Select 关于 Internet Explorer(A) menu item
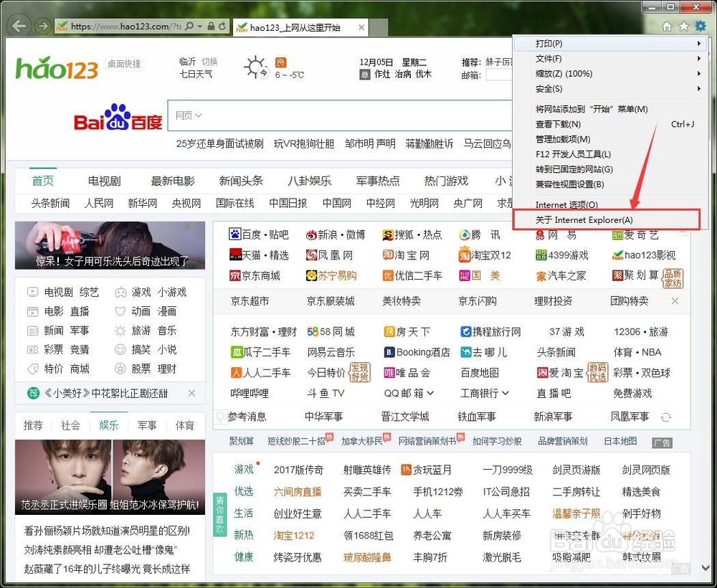Image resolution: width=717 pixels, height=588 pixels. tap(607, 219)
